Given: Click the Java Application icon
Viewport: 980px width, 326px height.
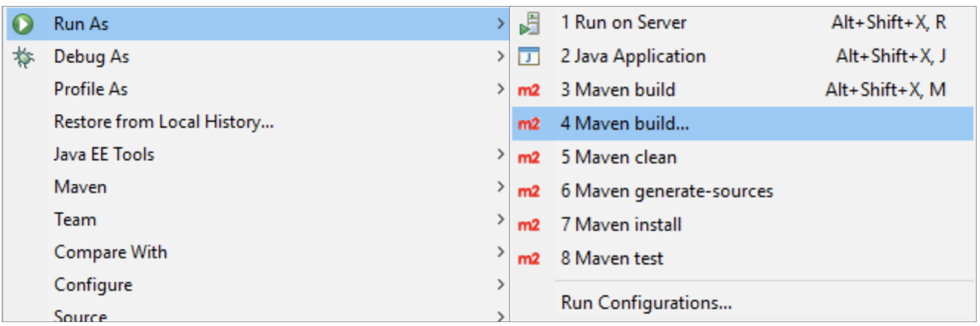Looking at the screenshot, I should (x=529, y=57).
